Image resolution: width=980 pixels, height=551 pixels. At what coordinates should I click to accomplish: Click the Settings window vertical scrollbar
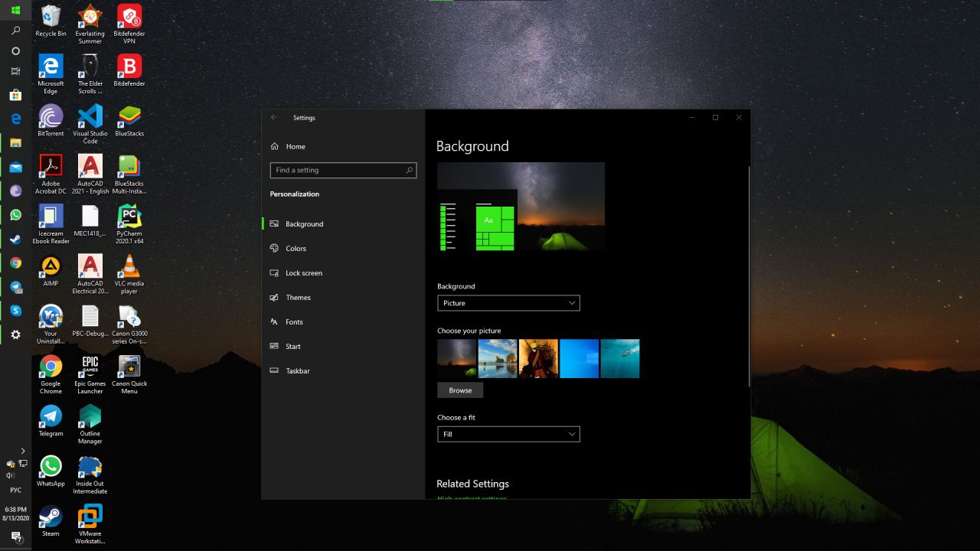coord(749,275)
